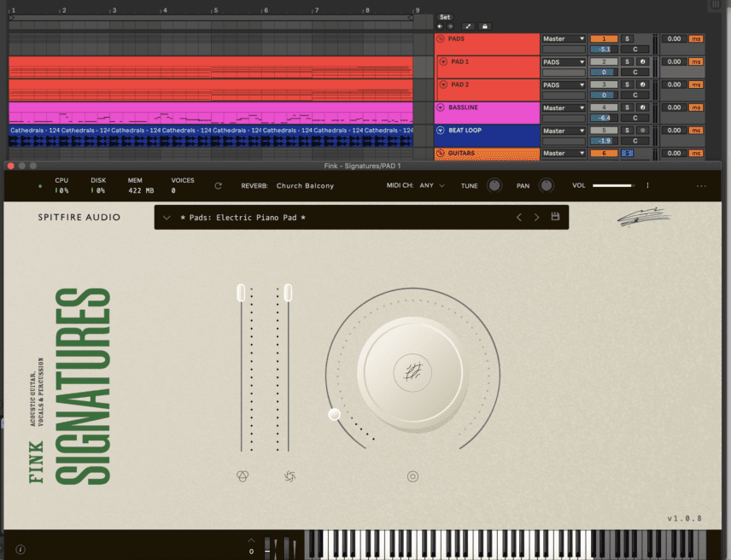Viewport: 731px width, 560px height.
Task: Click the sketch icon in the big knob's center
Action: click(x=412, y=373)
